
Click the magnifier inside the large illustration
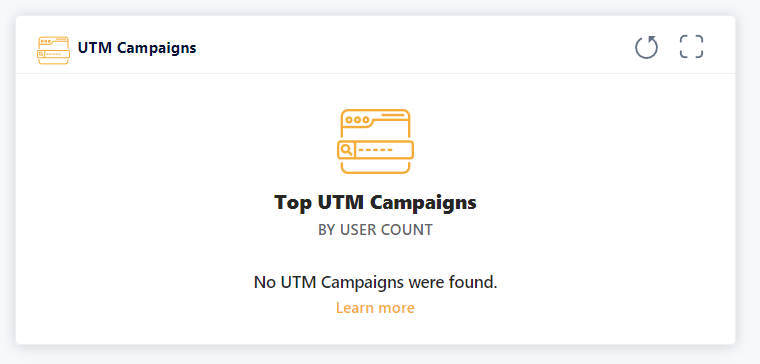[x=346, y=150]
